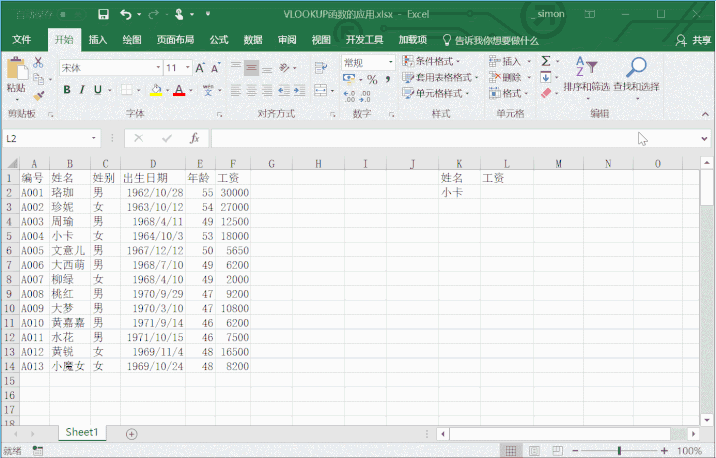
Task: Switch to the 数据 tab
Action: (253, 40)
